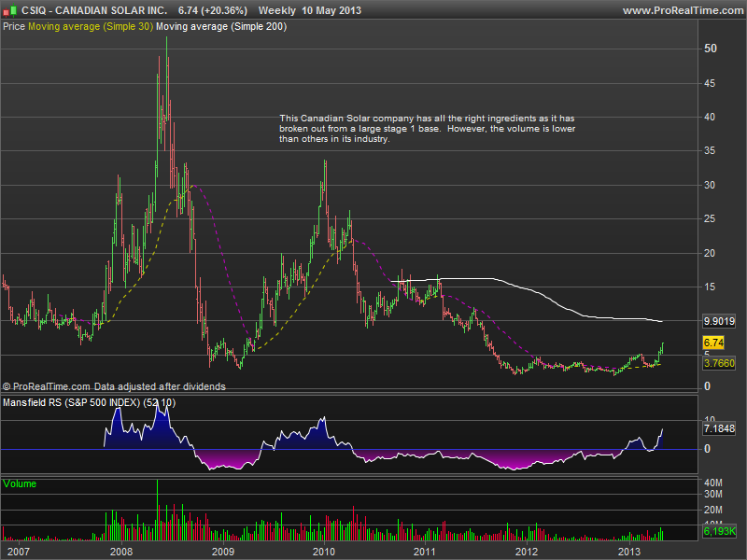Click the ProRealTime.com data adjusted copyright notice
Image resolution: width=747 pixels, height=560 pixels.
pyautogui.click(x=114, y=385)
